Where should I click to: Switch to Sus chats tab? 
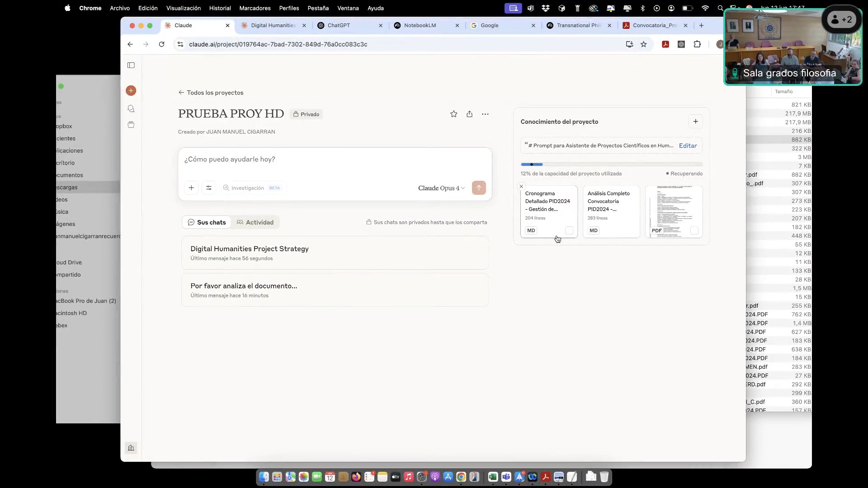[207, 222]
